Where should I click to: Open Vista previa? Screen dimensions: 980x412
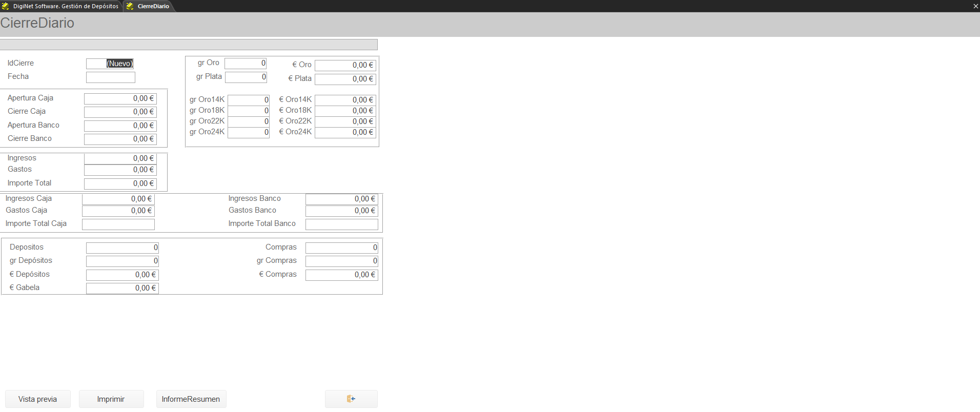pyautogui.click(x=38, y=399)
